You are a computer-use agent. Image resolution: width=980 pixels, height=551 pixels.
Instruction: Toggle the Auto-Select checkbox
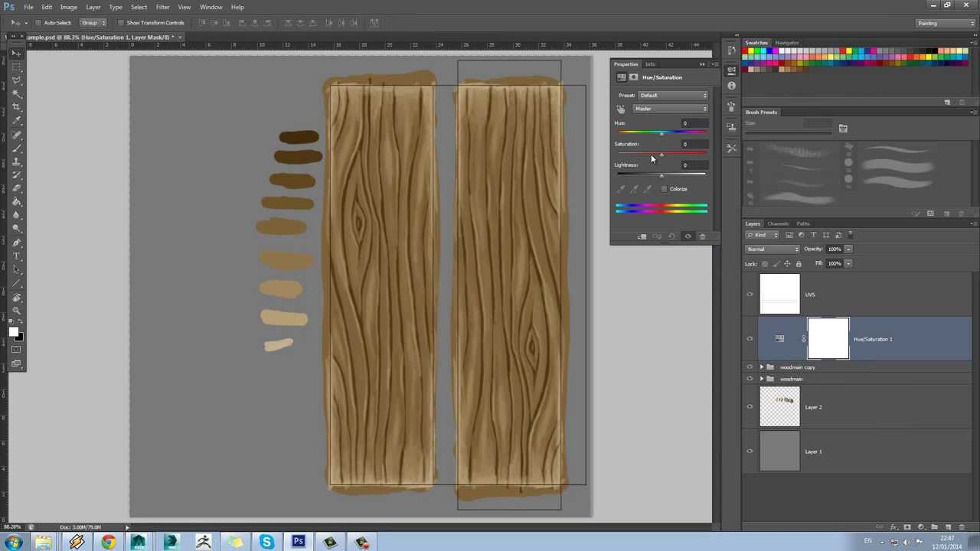(38, 23)
